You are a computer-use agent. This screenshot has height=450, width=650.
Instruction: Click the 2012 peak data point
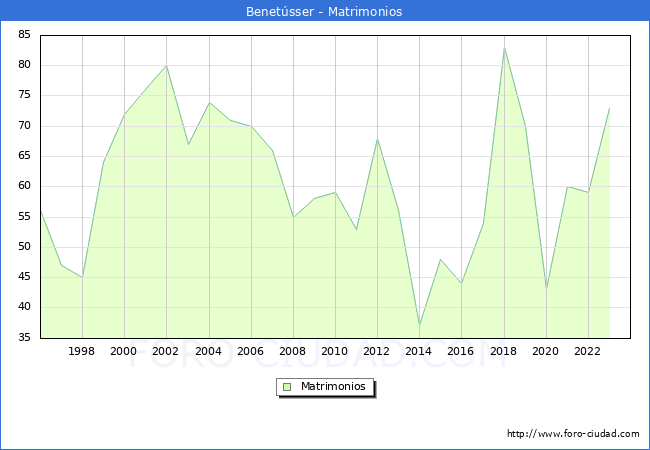(x=377, y=139)
